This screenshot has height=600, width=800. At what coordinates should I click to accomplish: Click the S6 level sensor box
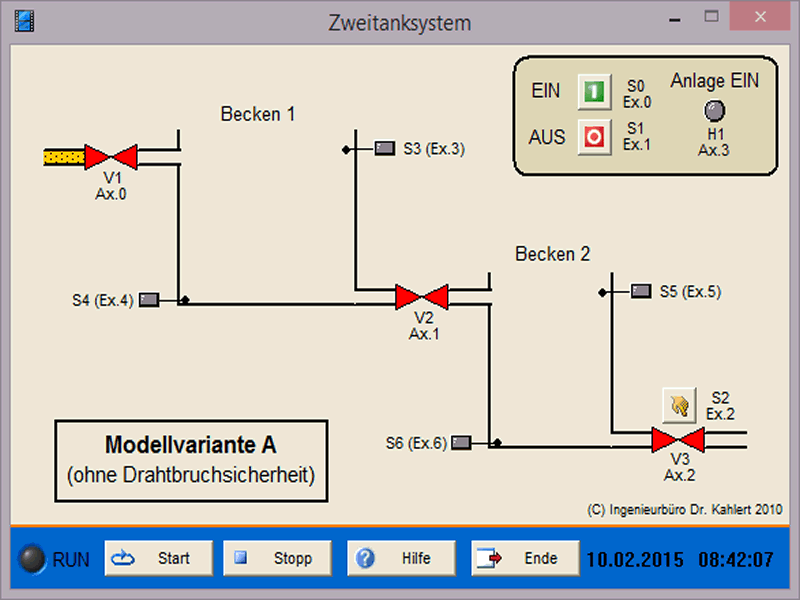461,442
